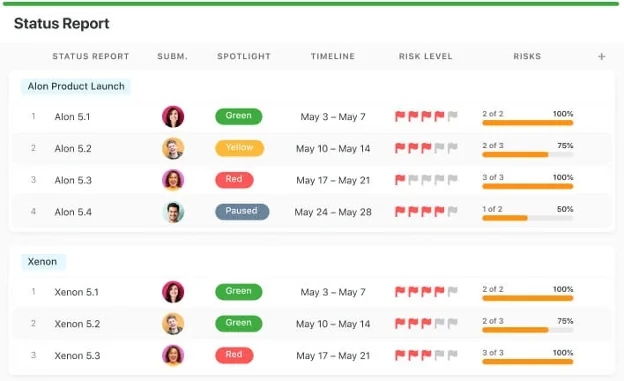The height and width of the screenshot is (381, 624).
Task: Set fourth risk flag on Xenon 5.2
Action: click(x=439, y=323)
